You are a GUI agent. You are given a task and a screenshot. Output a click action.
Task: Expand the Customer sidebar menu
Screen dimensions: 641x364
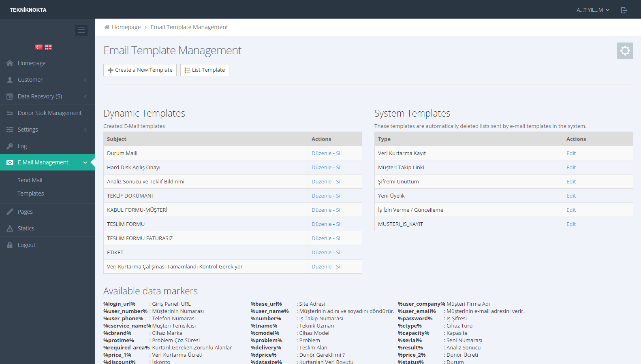pos(30,80)
